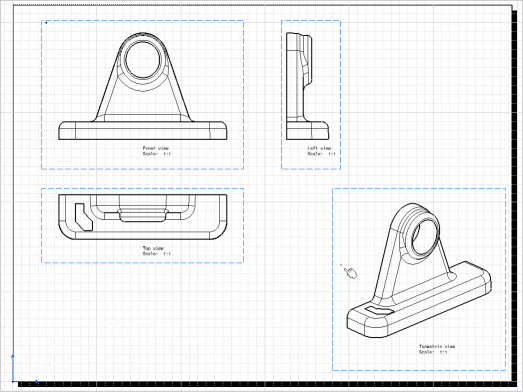Click the slot cutout on the isometric base
Image resolution: width=523 pixels, height=392 pixels.
coord(379,310)
